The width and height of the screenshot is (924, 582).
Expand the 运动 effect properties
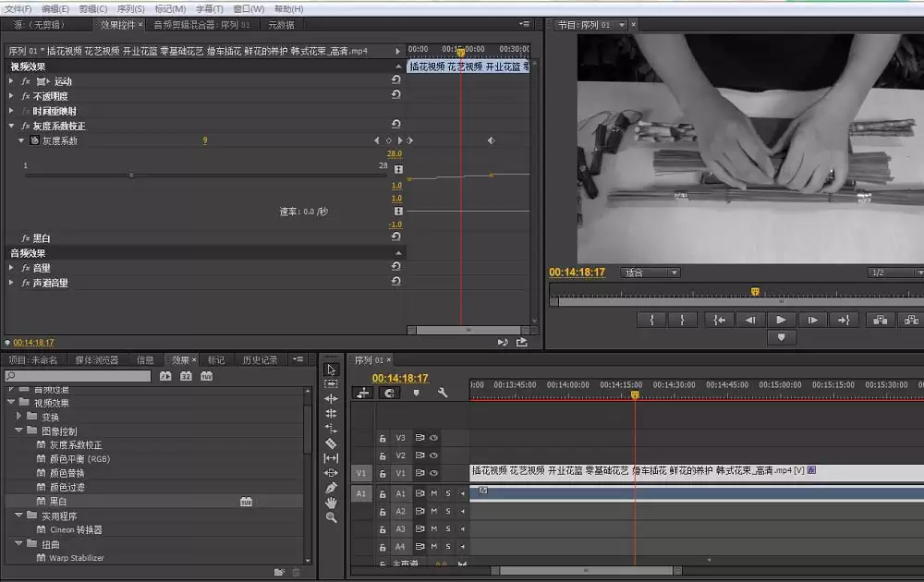(x=10, y=81)
